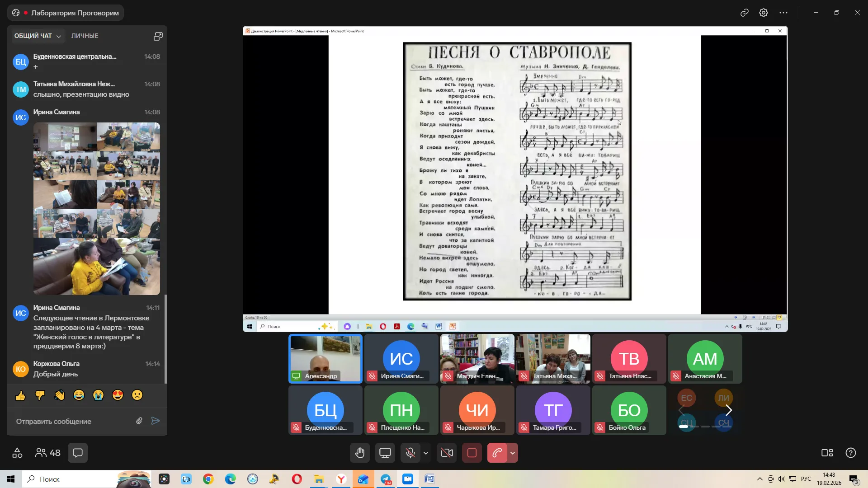Open the help question mark

[x=851, y=453]
